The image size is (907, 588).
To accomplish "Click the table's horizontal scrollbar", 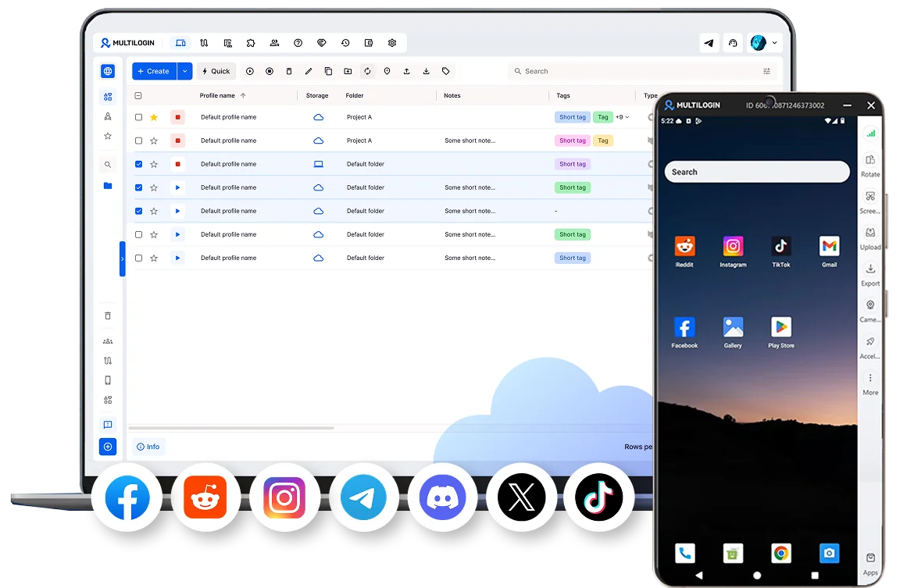I will coord(231,428).
